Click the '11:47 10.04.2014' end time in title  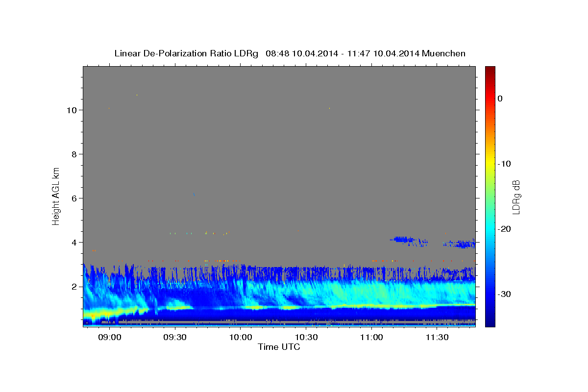384,53
